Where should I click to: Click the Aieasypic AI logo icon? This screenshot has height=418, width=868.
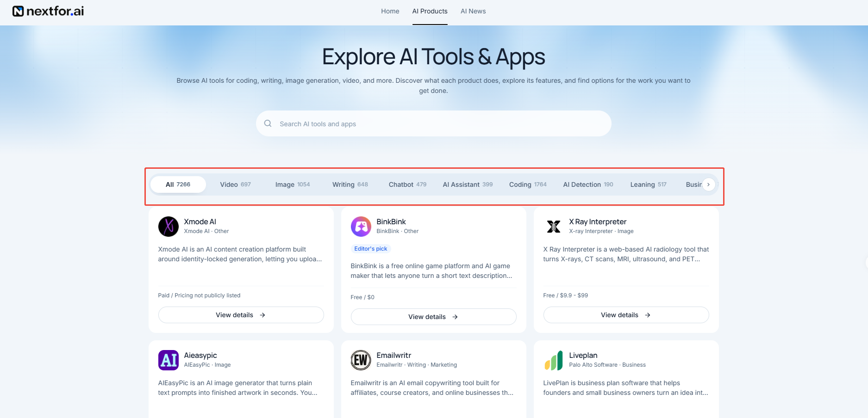(x=169, y=360)
